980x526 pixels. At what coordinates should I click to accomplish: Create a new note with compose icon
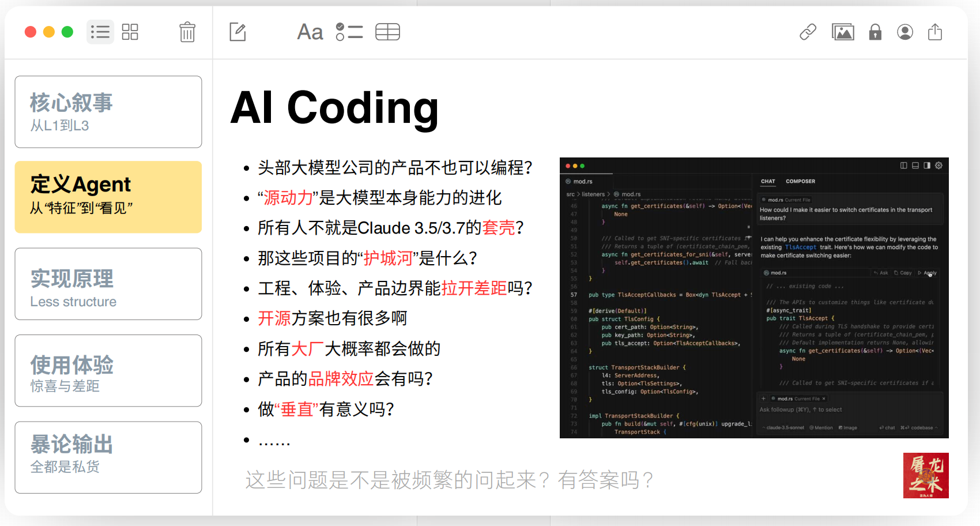(238, 32)
